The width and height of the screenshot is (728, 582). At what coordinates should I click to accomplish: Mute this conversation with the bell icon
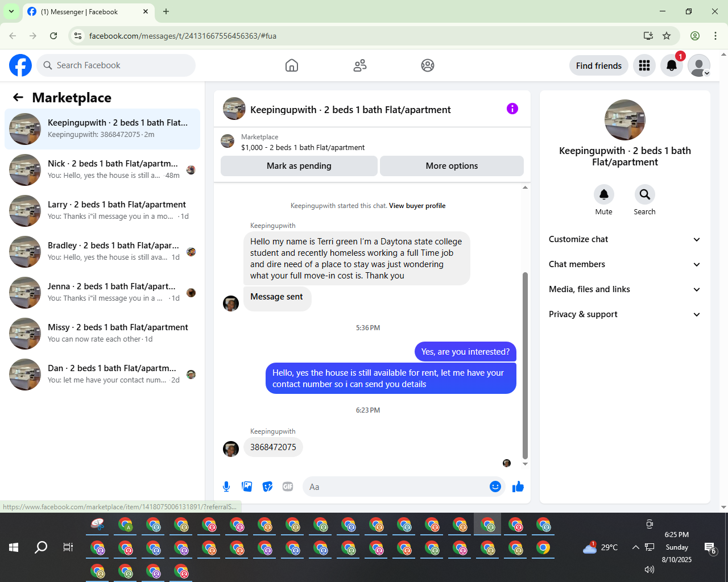(604, 194)
